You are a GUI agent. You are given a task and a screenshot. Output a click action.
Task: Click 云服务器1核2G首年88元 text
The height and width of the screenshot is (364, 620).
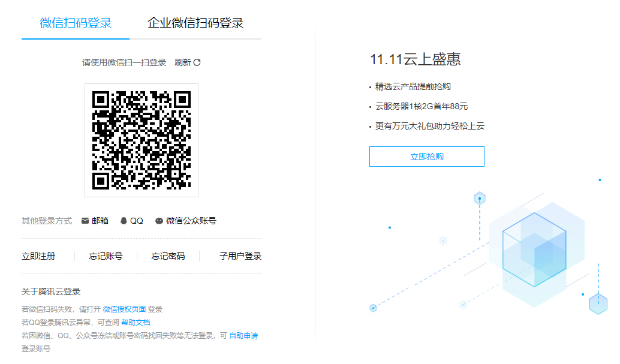[x=422, y=106]
